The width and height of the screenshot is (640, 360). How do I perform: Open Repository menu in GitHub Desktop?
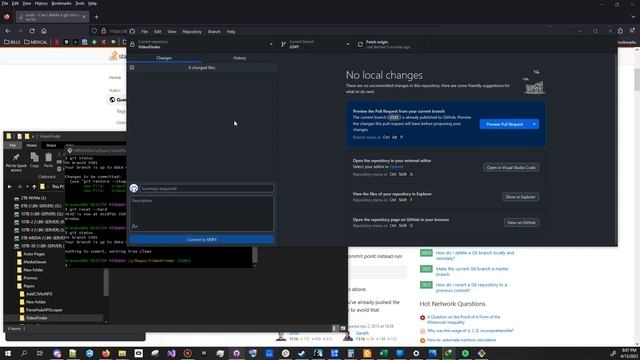[x=192, y=31]
